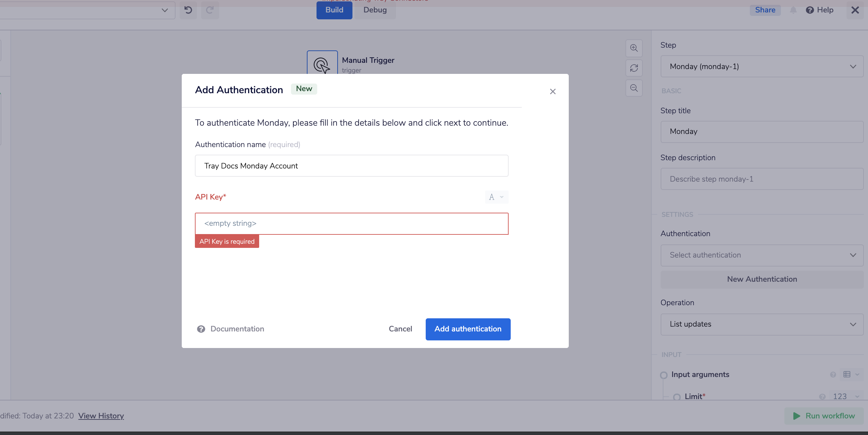The width and height of the screenshot is (868, 435).
Task: Open notifications via the bell icon
Action: [793, 10]
